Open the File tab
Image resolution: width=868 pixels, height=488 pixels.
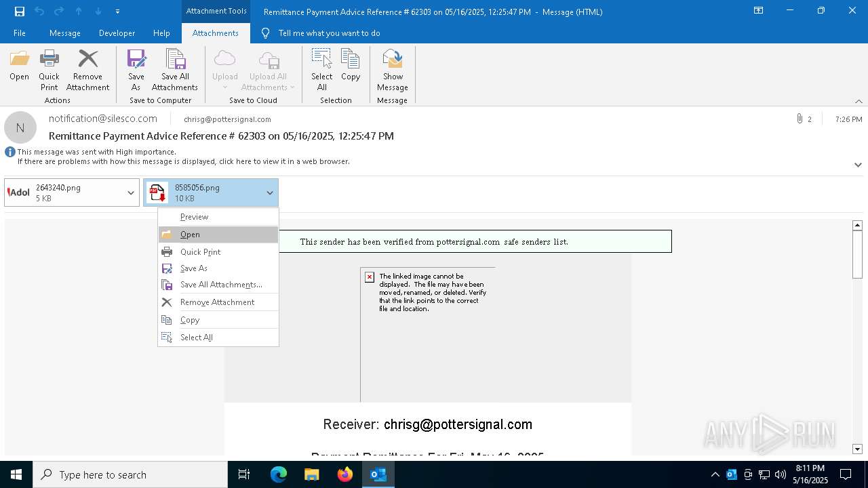click(20, 33)
